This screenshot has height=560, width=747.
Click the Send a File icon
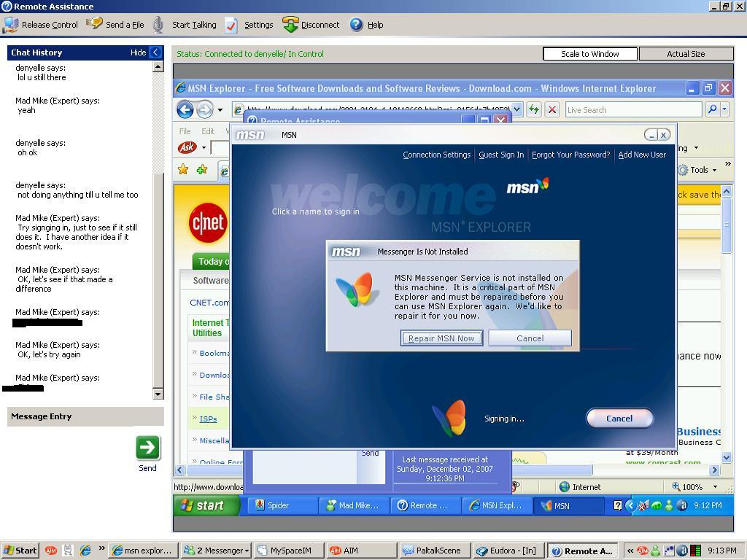click(94, 24)
